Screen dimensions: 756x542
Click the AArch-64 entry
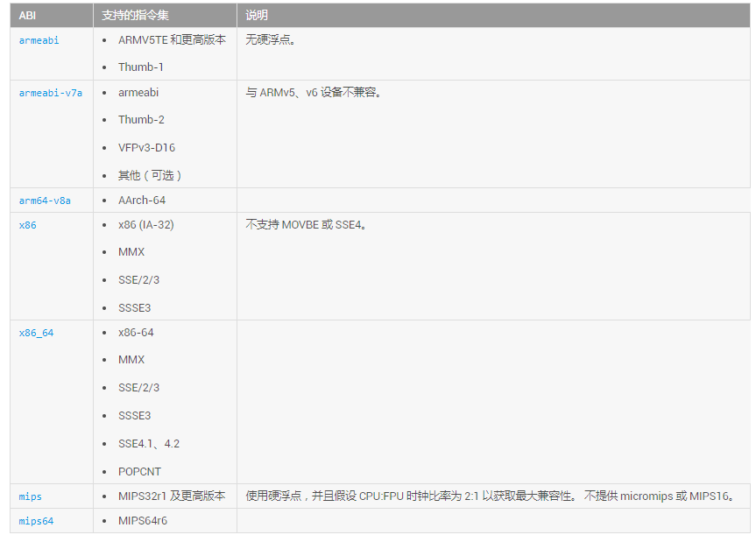point(142,201)
